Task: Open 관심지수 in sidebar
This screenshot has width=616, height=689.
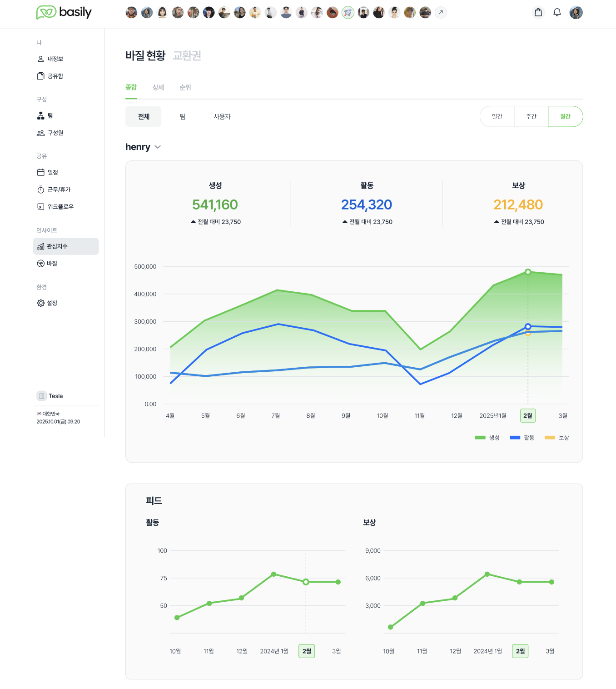Action: [66, 246]
